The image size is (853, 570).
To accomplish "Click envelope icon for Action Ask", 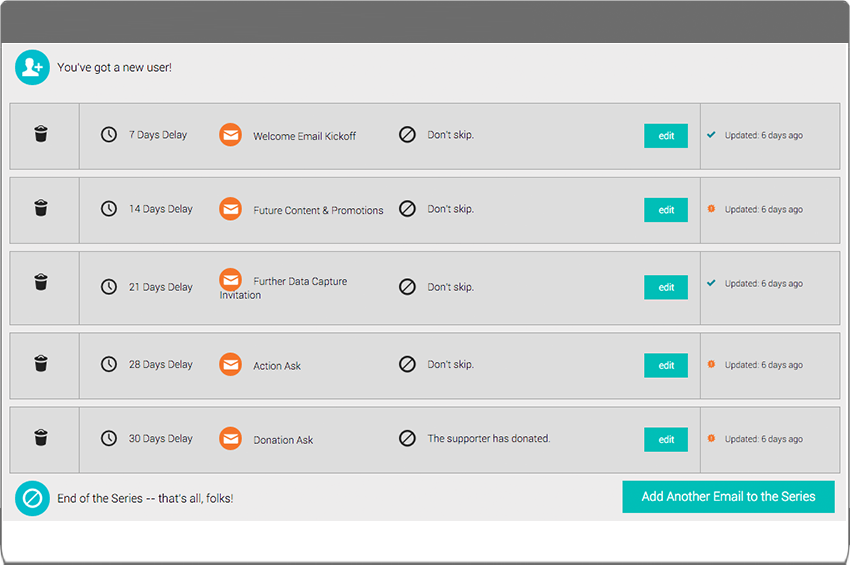I will tap(231, 364).
